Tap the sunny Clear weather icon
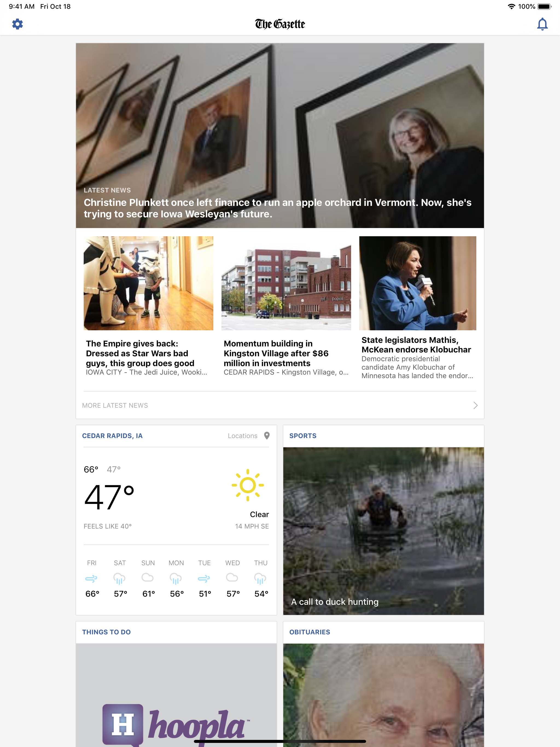560x747 pixels. [247, 485]
